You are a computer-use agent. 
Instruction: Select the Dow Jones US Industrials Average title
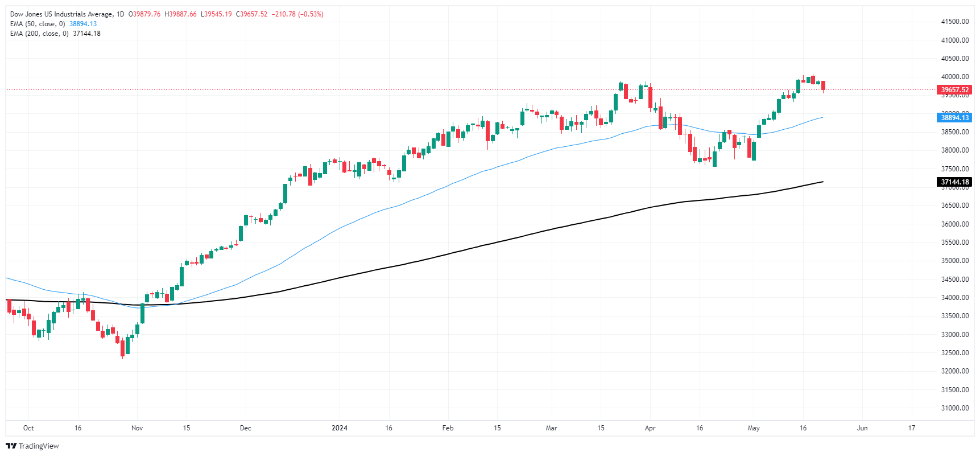coord(61,14)
